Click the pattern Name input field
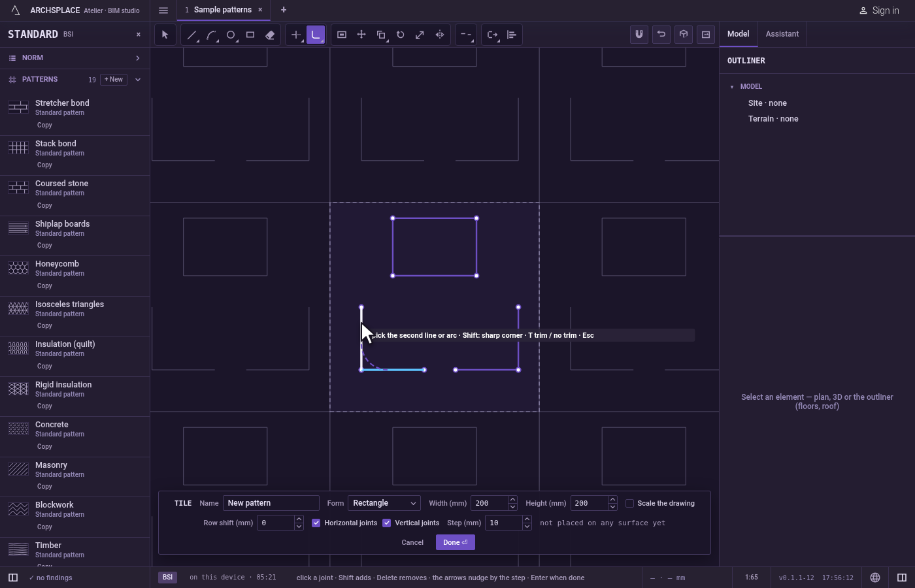Screen dimensions: 915x588 (x=271, y=503)
